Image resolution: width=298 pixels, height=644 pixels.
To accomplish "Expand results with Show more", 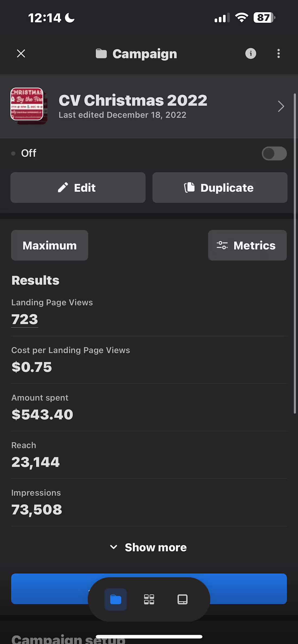I will pyautogui.click(x=149, y=547).
